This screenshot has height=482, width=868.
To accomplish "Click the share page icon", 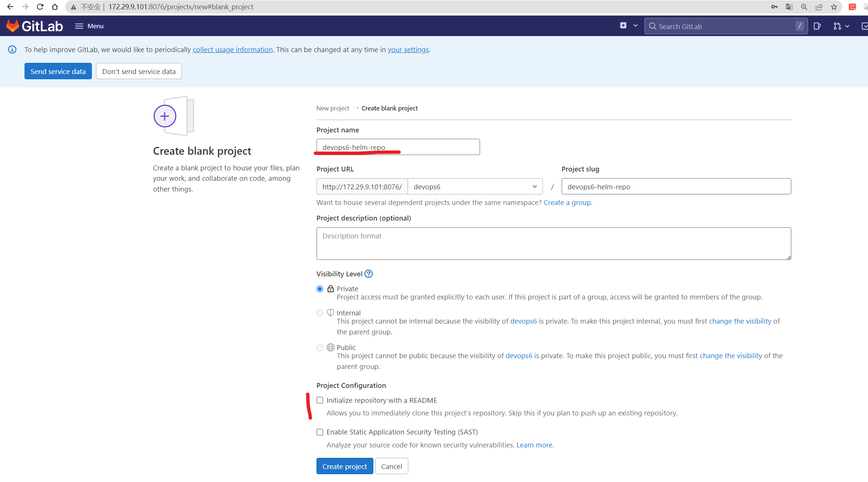I will coord(819,7).
